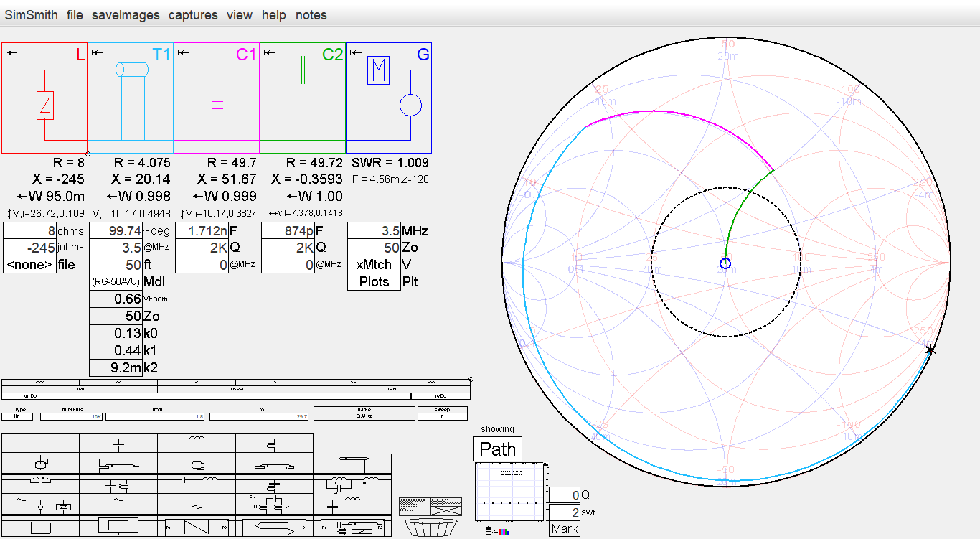Add the F block component
980x539 pixels.
pyautogui.click(x=118, y=526)
